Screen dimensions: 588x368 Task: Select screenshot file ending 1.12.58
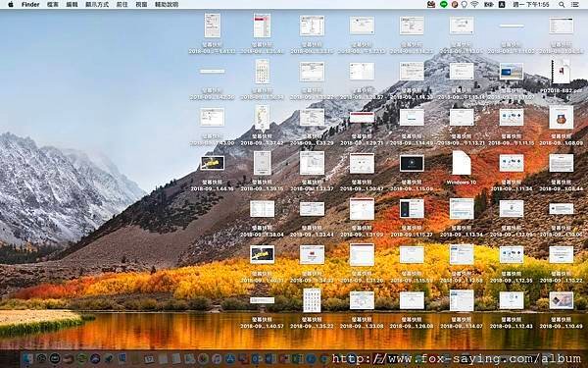pos(462,254)
